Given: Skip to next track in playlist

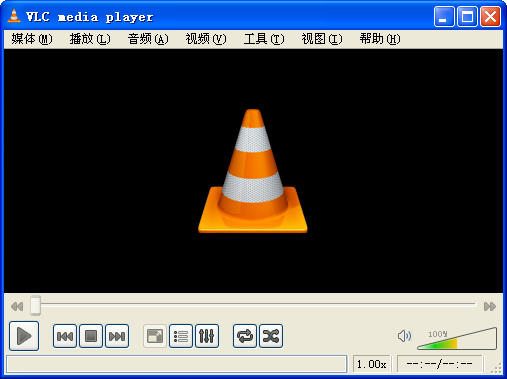Looking at the screenshot, I should click(117, 336).
